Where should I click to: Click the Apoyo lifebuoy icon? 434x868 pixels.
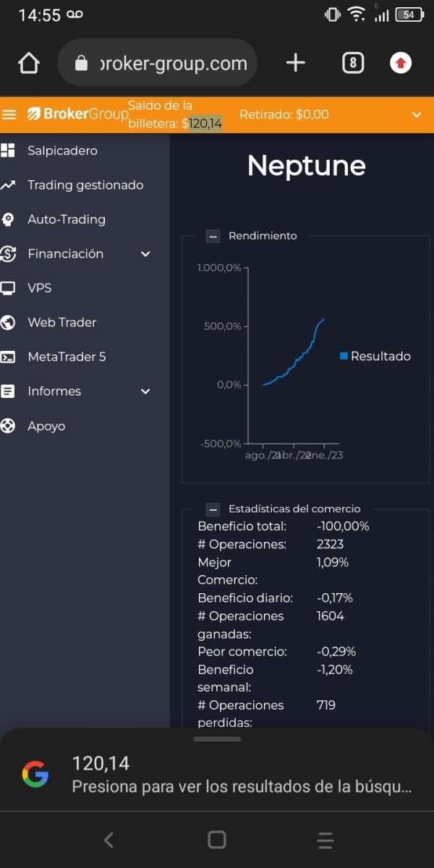pos(8,425)
